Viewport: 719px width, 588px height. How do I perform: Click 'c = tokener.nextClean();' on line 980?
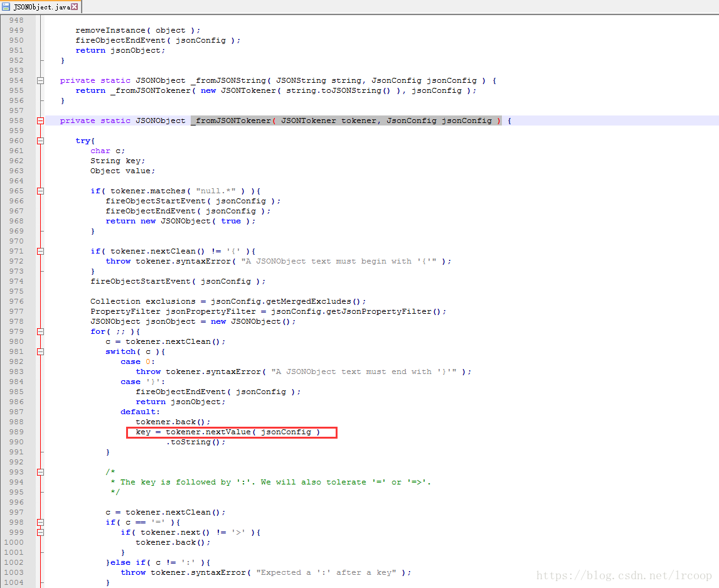[x=166, y=342]
